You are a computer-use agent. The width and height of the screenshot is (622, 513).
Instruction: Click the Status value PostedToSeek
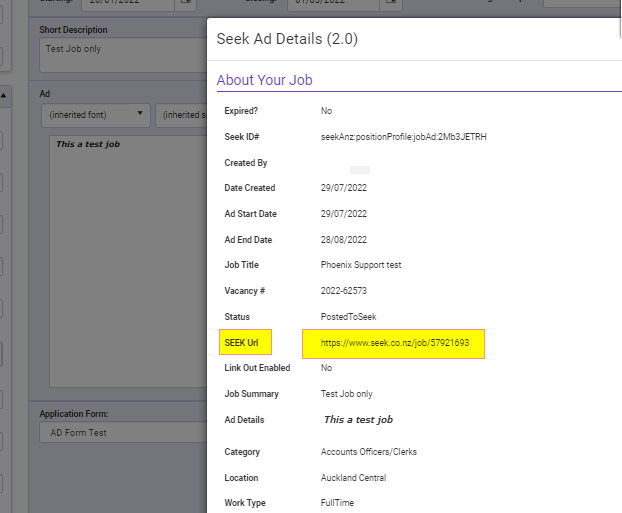click(x=348, y=317)
